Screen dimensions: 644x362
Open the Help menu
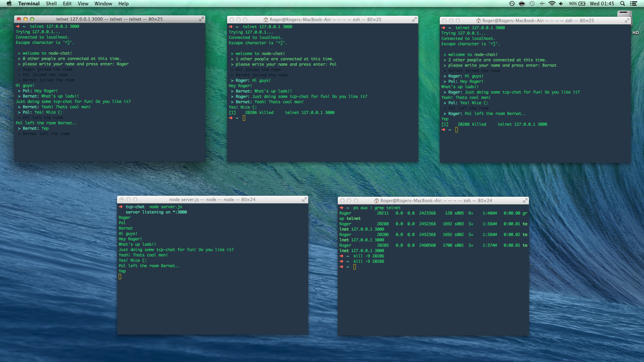coord(123,4)
